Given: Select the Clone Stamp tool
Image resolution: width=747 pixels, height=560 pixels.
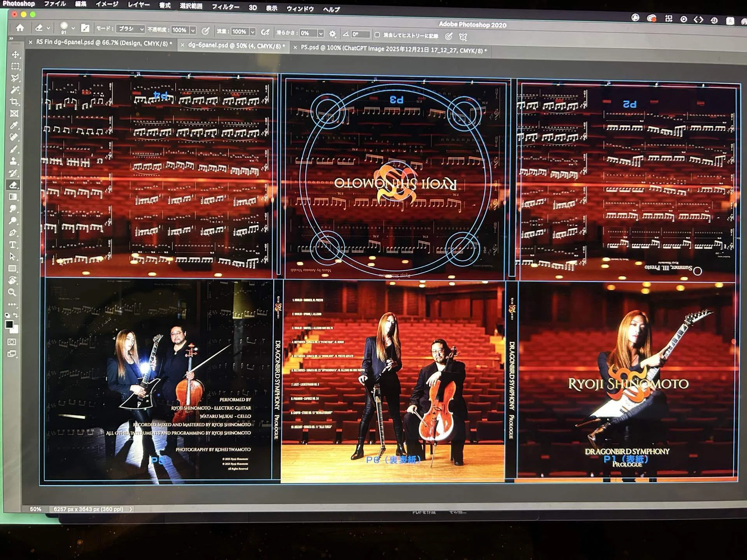Looking at the screenshot, I should click(14, 161).
